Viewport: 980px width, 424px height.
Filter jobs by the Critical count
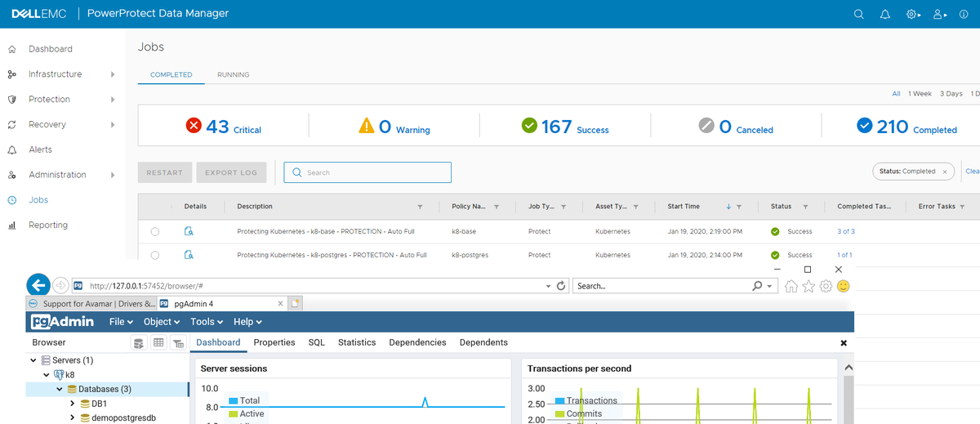tap(223, 127)
